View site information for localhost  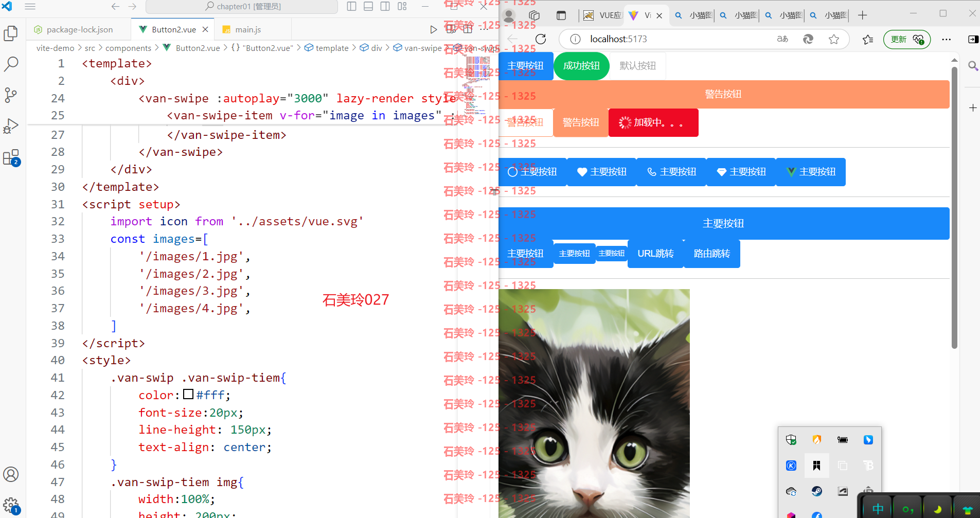point(576,39)
